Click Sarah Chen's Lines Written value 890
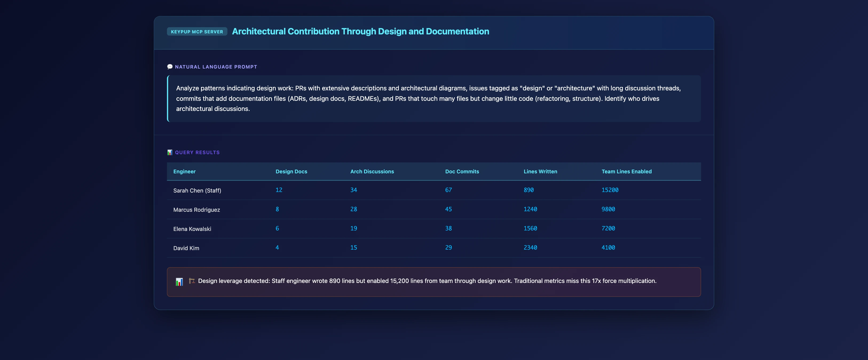 [x=529, y=190]
